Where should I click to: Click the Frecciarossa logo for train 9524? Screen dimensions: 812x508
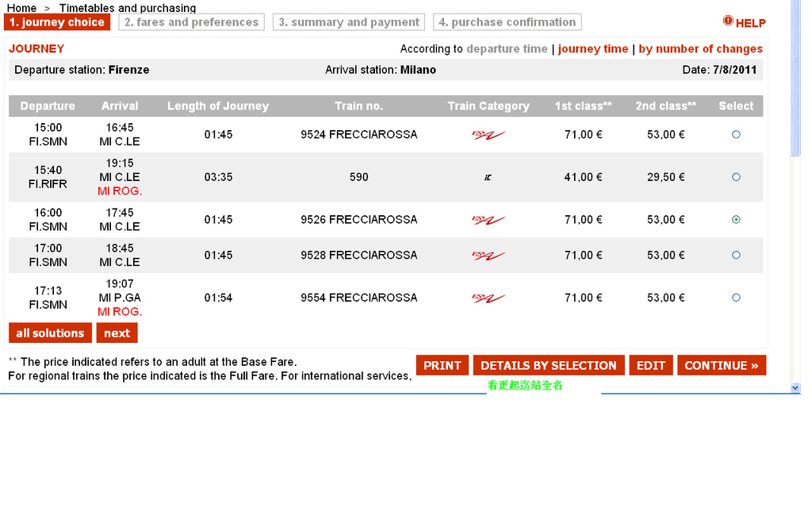[x=488, y=135]
